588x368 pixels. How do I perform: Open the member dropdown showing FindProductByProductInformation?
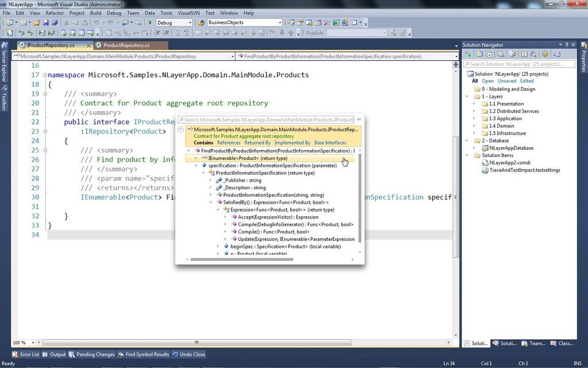[456, 56]
